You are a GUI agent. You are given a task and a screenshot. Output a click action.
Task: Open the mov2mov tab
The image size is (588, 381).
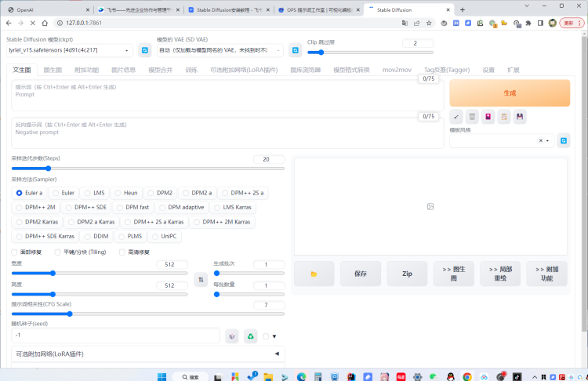(x=397, y=70)
